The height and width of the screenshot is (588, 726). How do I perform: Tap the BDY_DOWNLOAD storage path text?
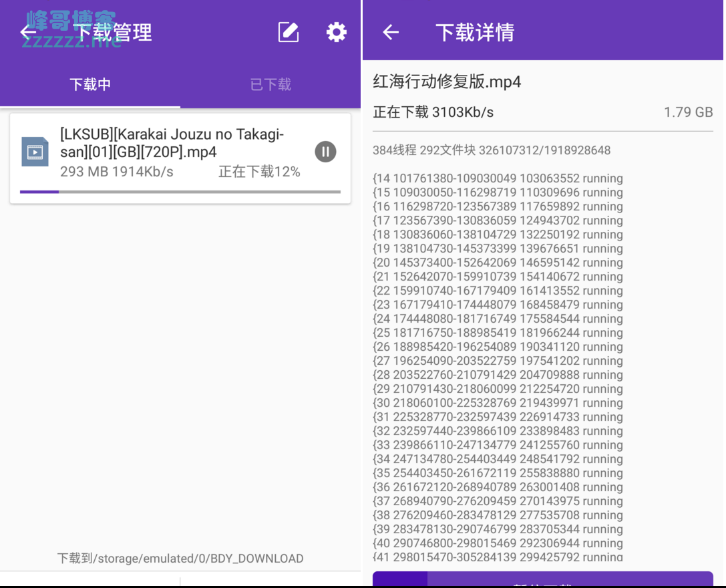coord(180,559)
